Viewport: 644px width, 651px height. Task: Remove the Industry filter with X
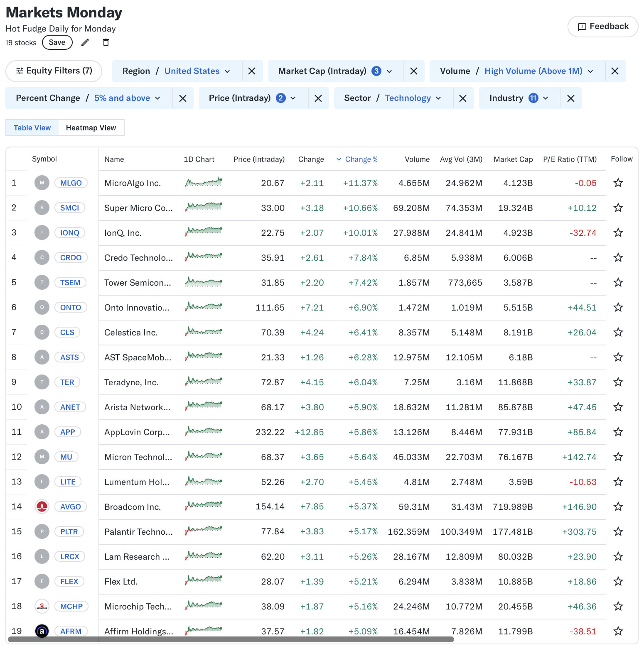point(571,98)
